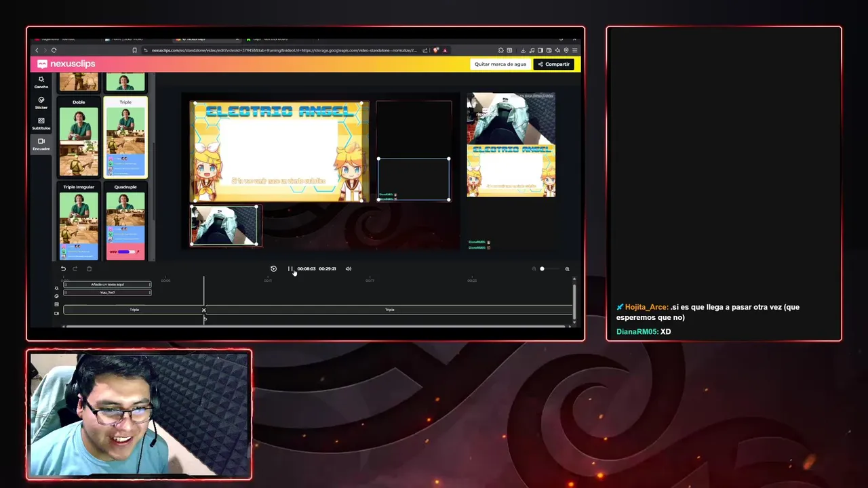Screen dimensions: 868x488
Task: Open the Subtítulos panel in sidebar
Action: [41, 123]
